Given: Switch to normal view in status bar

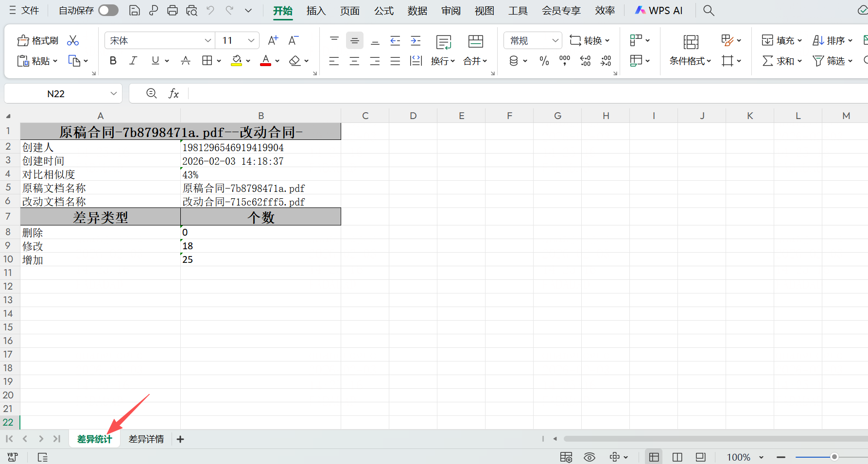Looking at the screenshot, I should [654, 457].
